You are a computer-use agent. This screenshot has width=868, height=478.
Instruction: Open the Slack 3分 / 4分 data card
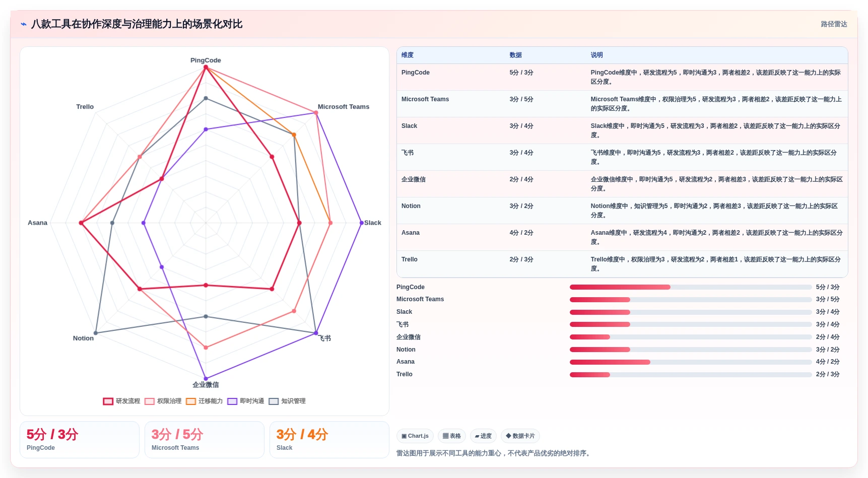click(329, 440)
